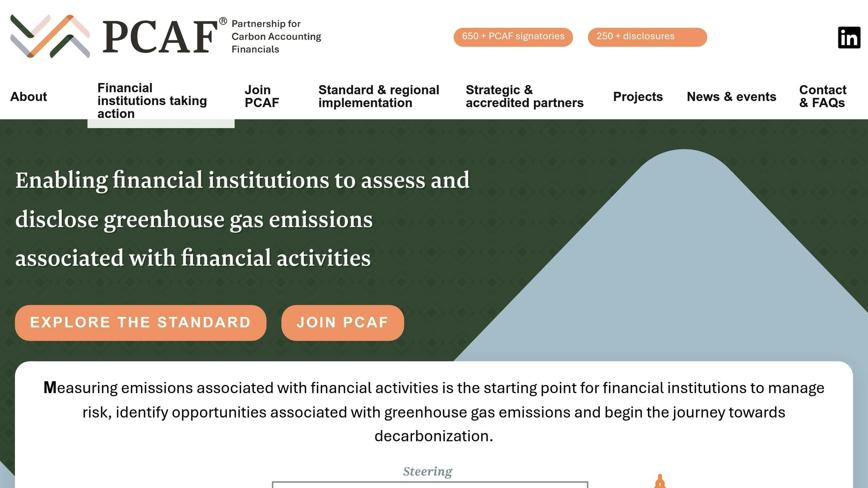Open the Join PCAF navigation item

(262, 96)
